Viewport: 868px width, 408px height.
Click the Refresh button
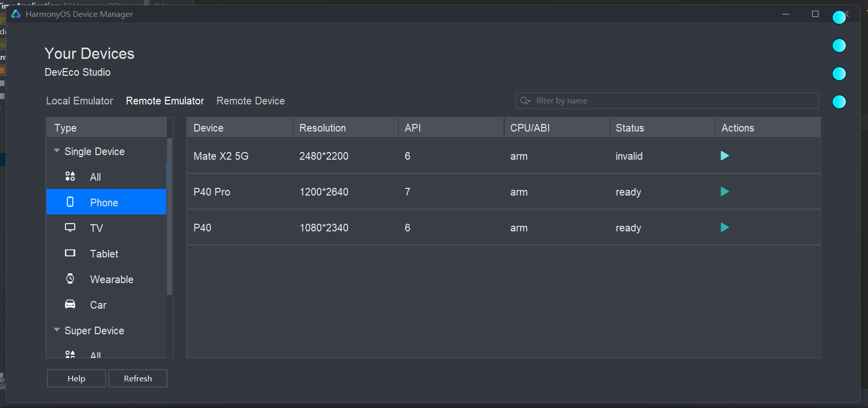(138, 378)
